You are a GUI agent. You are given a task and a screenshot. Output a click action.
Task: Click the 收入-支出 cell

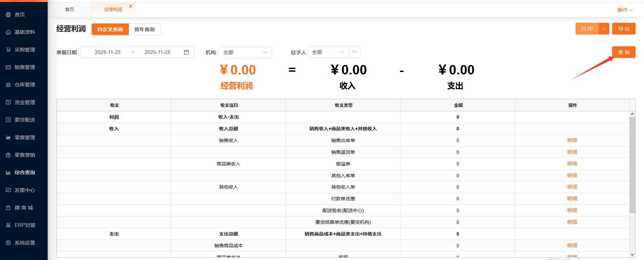click(229, 117)
